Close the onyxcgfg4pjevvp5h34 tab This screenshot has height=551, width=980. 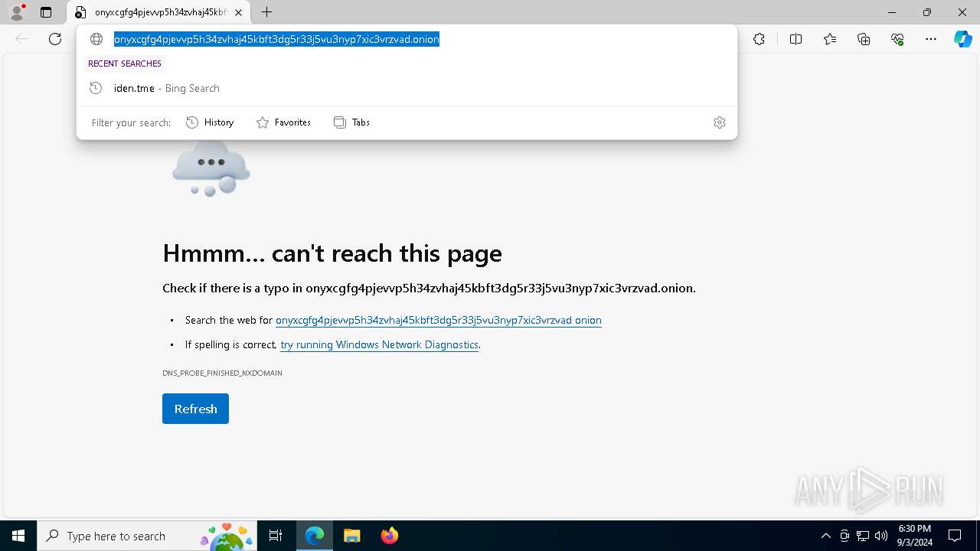click(x=238, y=12)
